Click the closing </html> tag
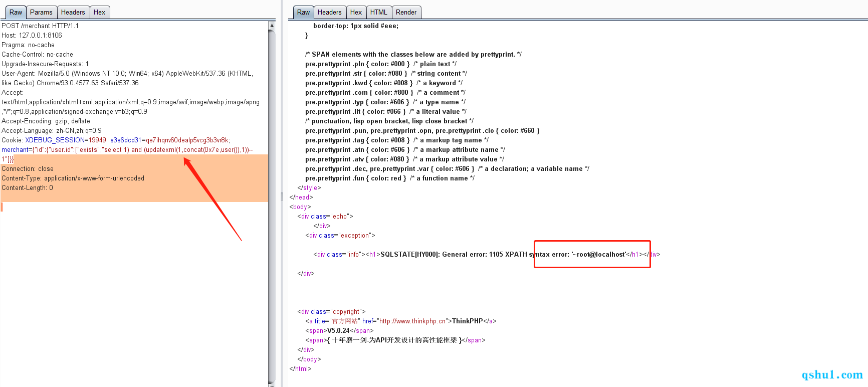The image size is (868, 387). click(300, 368)
